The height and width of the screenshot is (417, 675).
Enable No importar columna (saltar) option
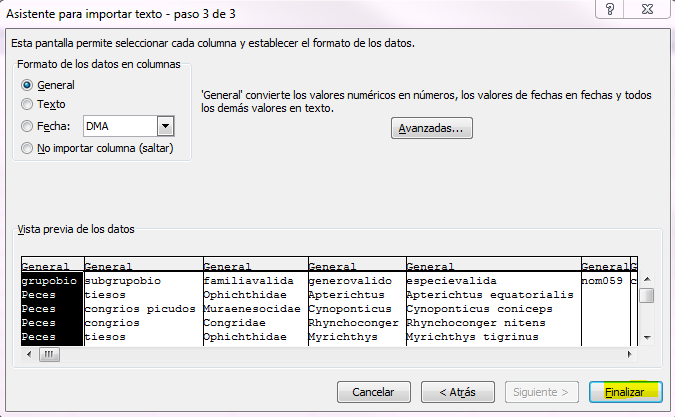[27, 148]
